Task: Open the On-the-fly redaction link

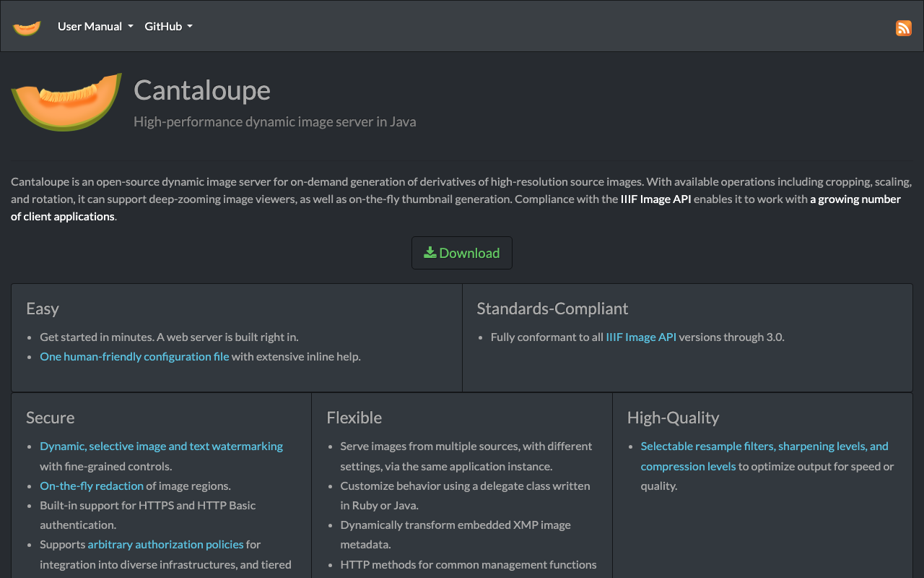Action: (92, 486)
